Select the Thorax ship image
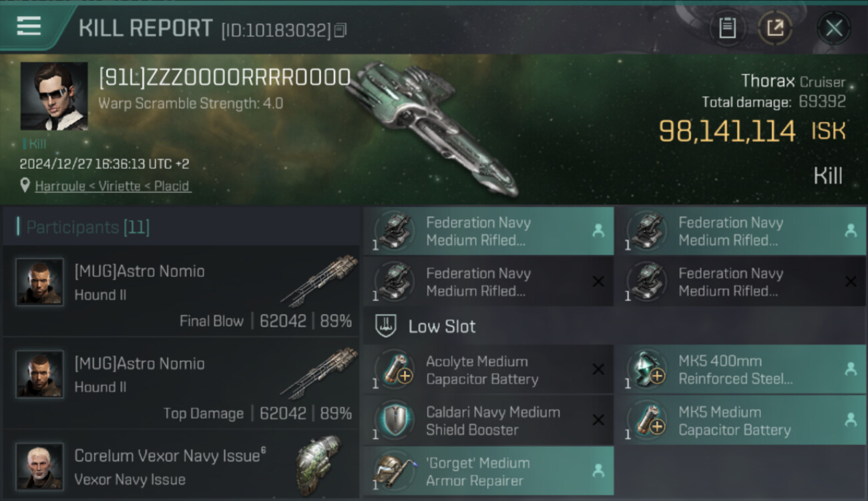The width and height of the screenshot is (868, 501). coord(432,127)
